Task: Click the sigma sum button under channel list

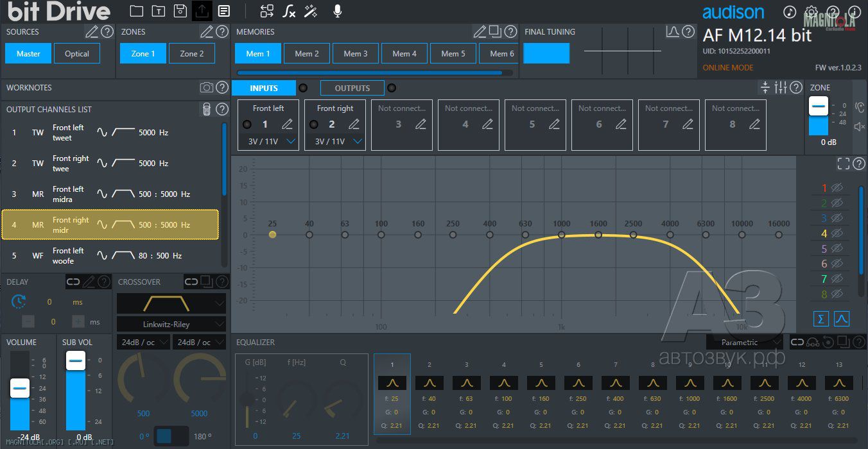Action: coord(821,319)
